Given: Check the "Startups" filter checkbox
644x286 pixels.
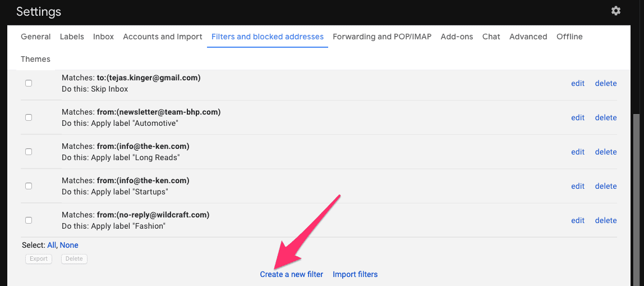Looking at the screenshot, I should pos(29,185).
